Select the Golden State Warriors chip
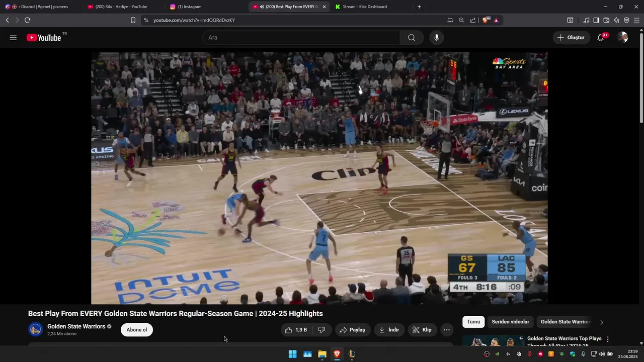 (565, 322)
